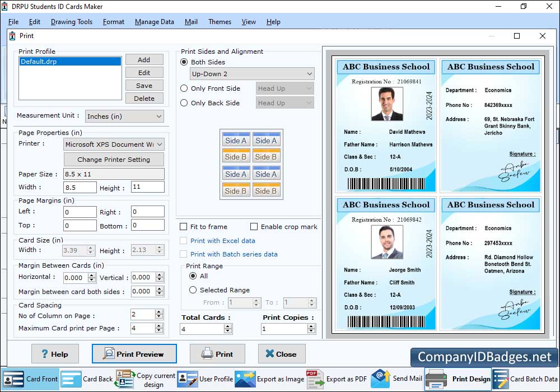This screenshot has height=392, width=560.
Task: Click the Save profile button
Action: coord(144,85)
